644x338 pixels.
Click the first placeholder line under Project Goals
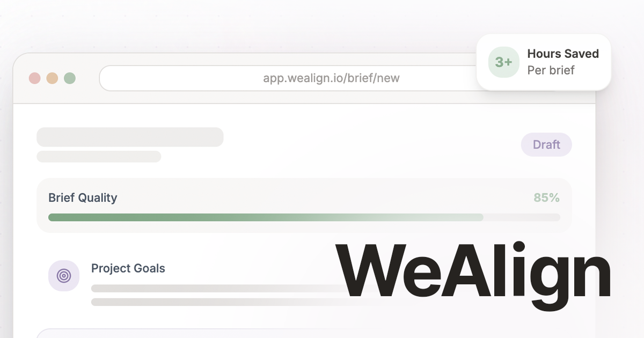(215, 289)
